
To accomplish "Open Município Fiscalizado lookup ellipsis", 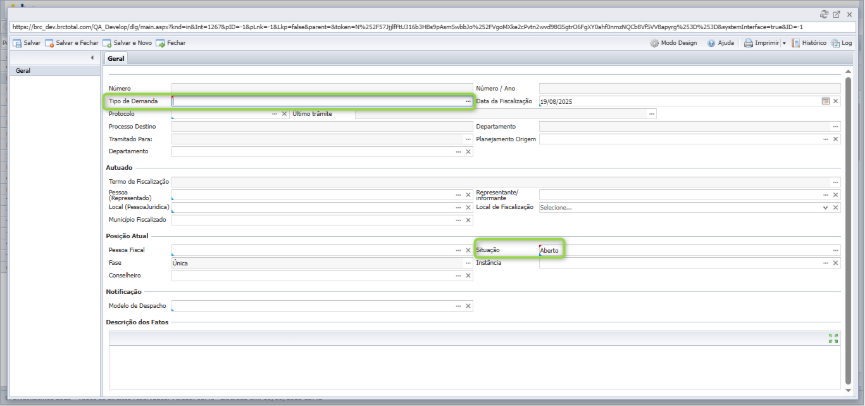I will pos(458,220).
